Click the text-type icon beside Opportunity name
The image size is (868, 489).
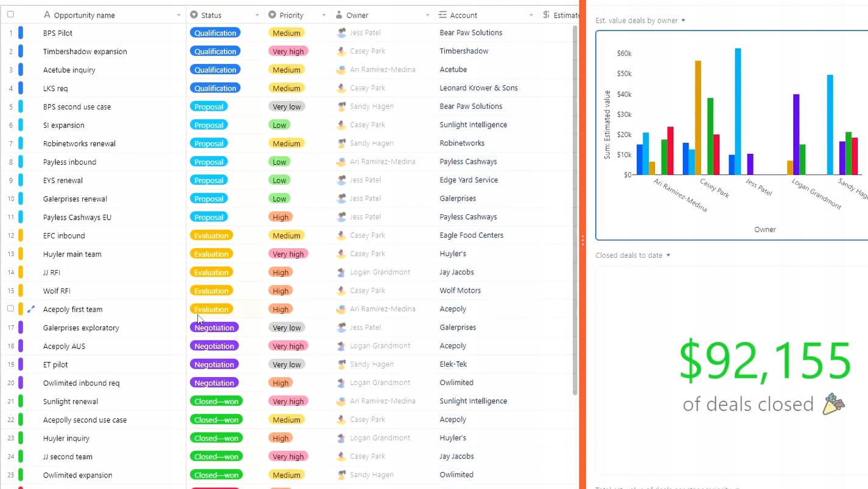click(47, 15)
